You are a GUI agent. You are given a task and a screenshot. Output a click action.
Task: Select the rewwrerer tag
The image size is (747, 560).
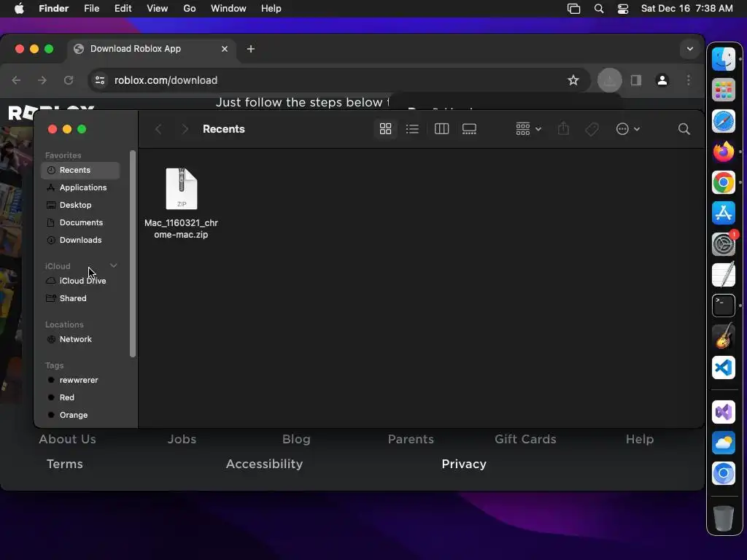click(80, 381)
